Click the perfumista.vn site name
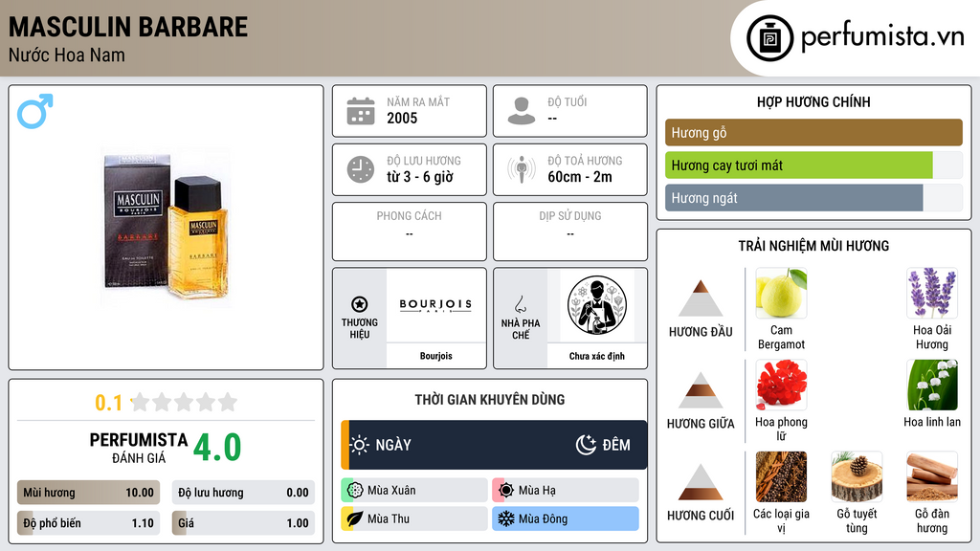Viewport: 980px width, 551px height. tap(882, 36)
